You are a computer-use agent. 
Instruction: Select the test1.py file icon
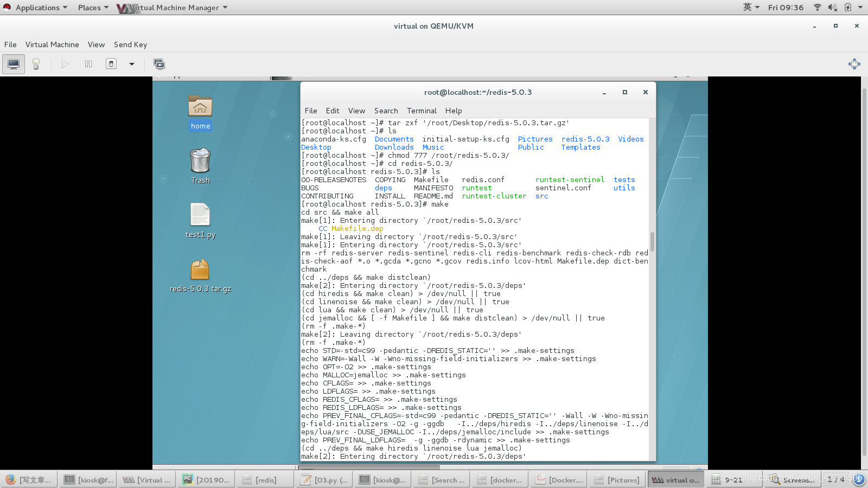click(200, 221)
